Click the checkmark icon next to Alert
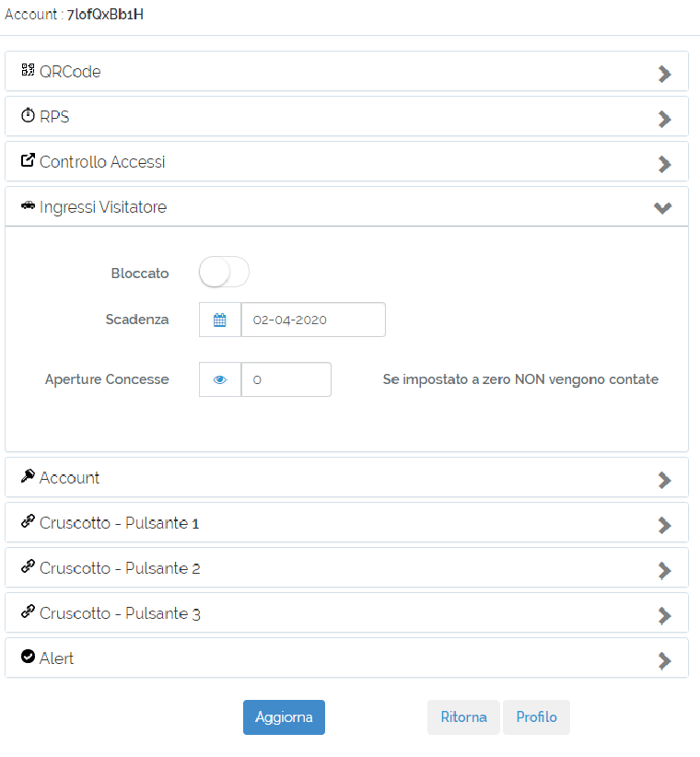700x757 pixels. point(28,657)
